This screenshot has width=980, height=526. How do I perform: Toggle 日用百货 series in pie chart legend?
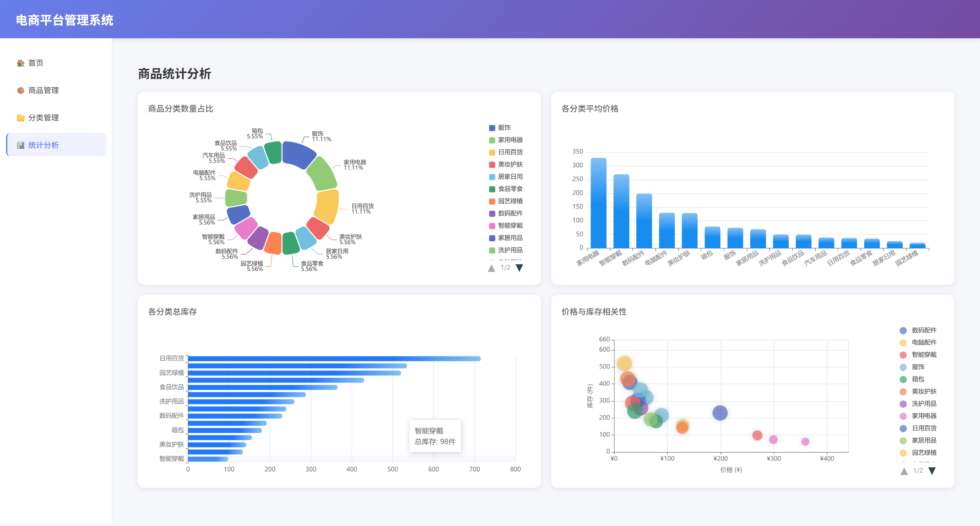(506, 152)
